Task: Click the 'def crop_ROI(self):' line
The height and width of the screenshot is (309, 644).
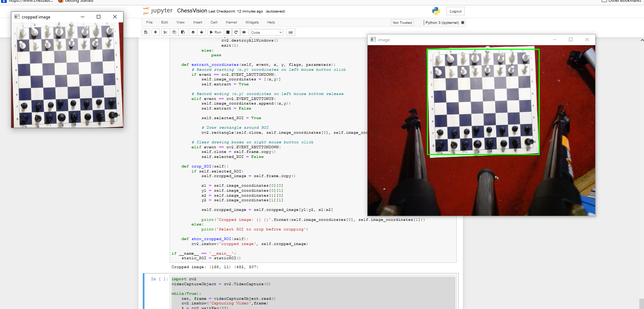Action: 205,166
